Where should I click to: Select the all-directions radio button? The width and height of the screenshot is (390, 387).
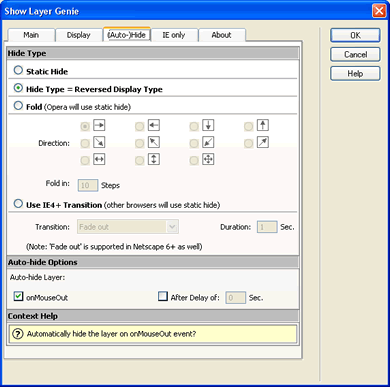tap(194, 161)
